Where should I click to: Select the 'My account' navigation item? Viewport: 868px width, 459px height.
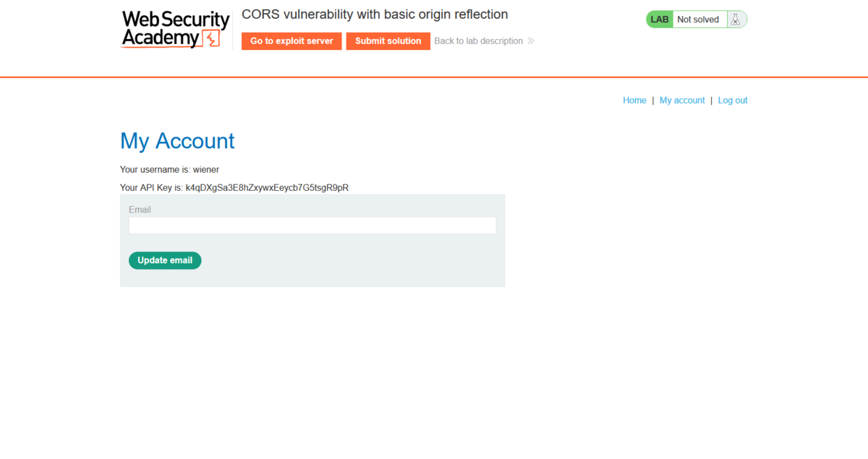point(681,100)
